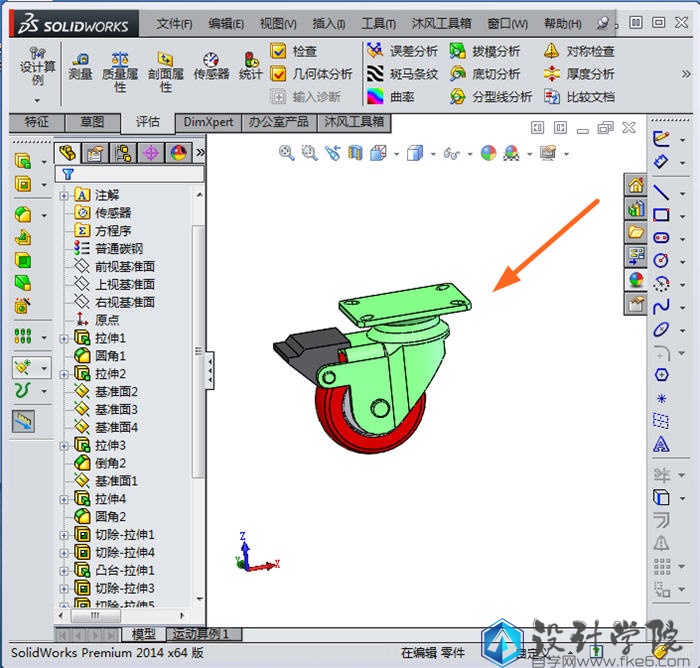Expand the 注解 annotations tree node

pyautogui.click(x=65, y=196)
